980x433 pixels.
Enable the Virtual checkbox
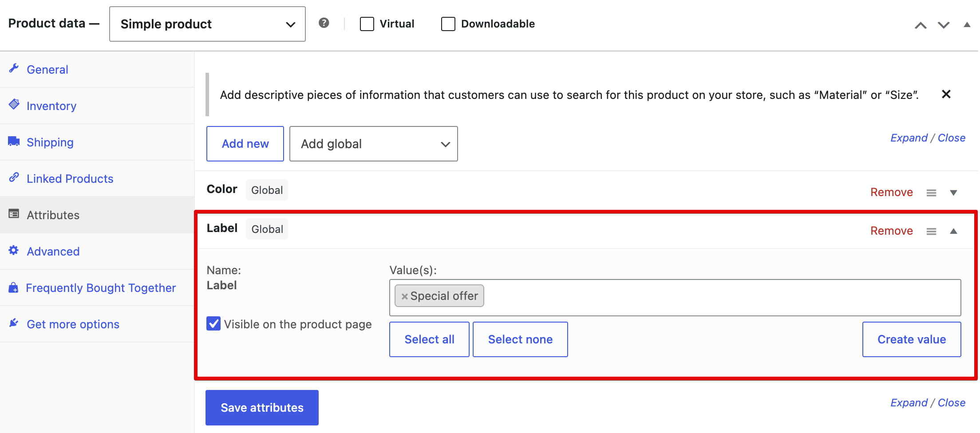click(x=367, y=24)
